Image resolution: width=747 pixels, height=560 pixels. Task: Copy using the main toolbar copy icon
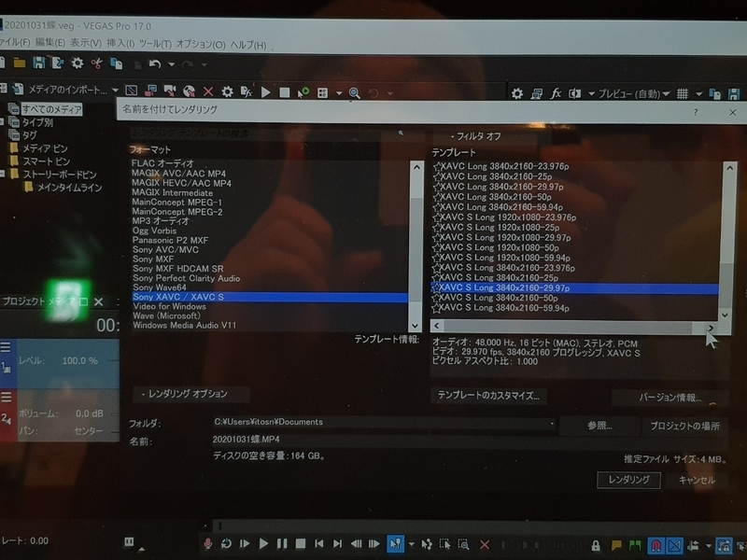(x=116, y=63)
